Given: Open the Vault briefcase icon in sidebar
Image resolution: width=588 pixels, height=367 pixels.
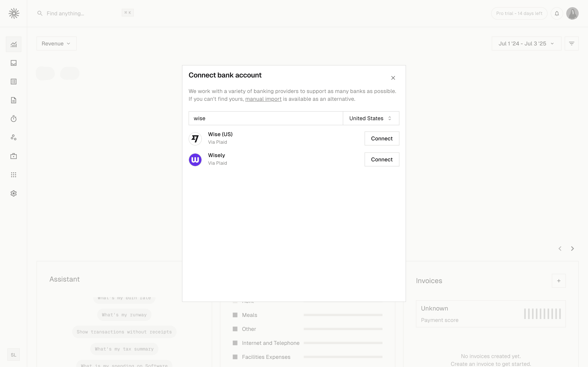Looking at the screenshot, I should (x=14, y=156).
